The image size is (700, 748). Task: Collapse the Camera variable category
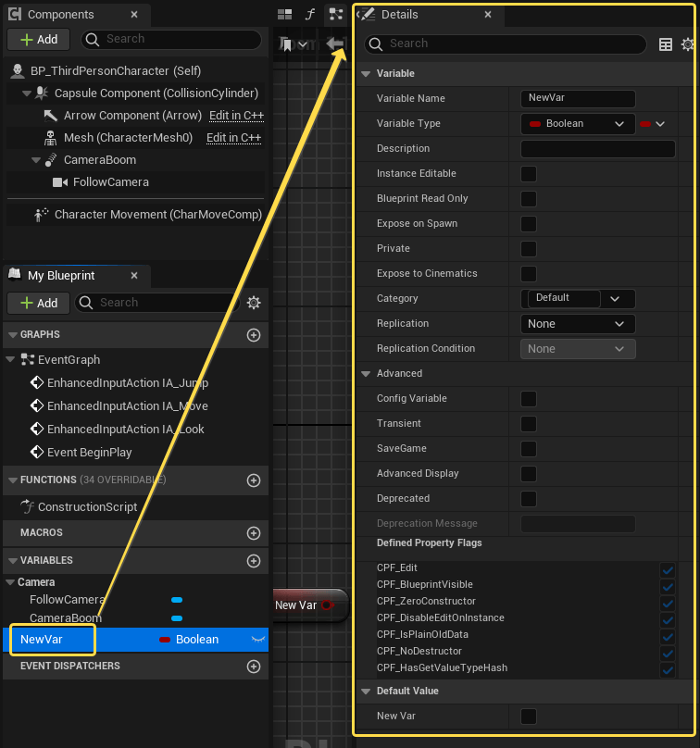[x=10, y=582]
